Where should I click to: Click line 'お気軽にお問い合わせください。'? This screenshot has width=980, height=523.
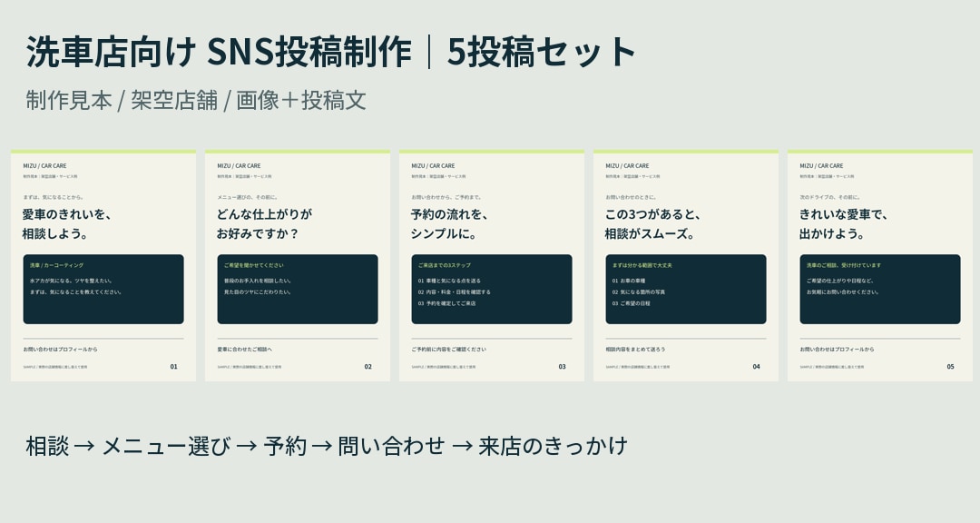click(x=842, y=292)
